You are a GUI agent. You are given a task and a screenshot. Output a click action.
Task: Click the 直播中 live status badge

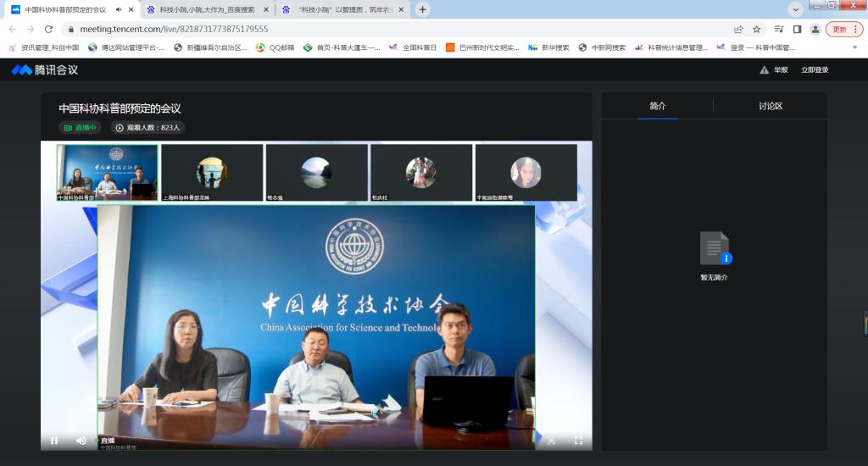coord(80,128)
